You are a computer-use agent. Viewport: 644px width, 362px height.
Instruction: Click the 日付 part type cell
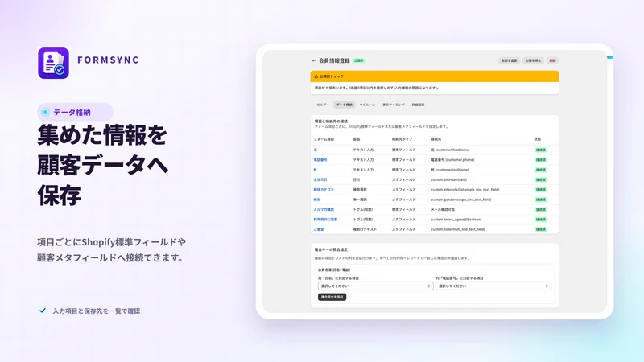coord(356,179)
